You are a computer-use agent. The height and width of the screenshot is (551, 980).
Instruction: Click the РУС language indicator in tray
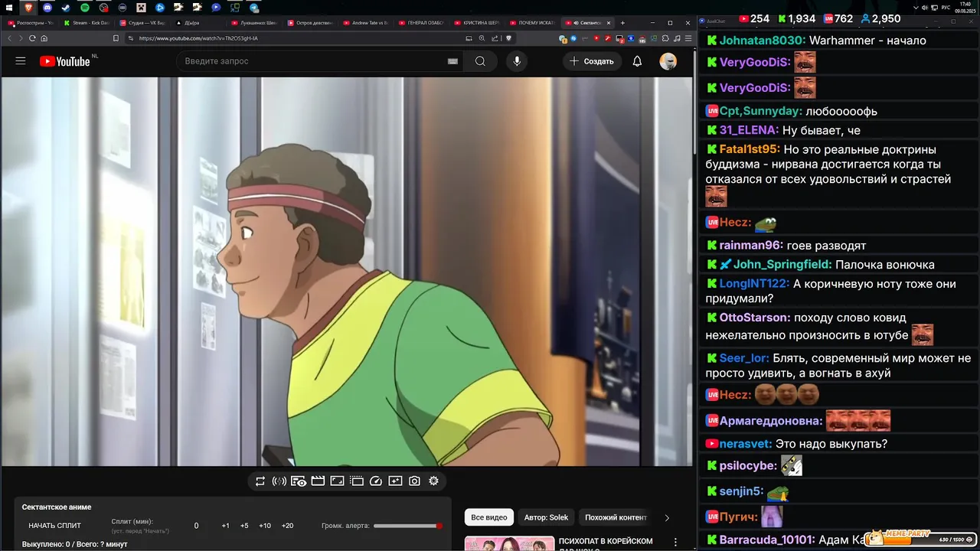click(945, 8)
